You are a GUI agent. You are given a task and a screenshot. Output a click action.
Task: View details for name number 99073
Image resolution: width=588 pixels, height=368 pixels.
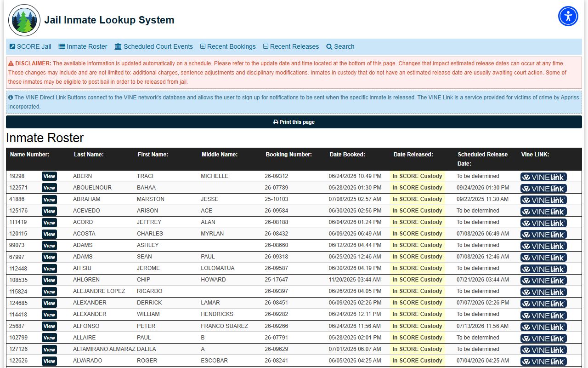49,245
